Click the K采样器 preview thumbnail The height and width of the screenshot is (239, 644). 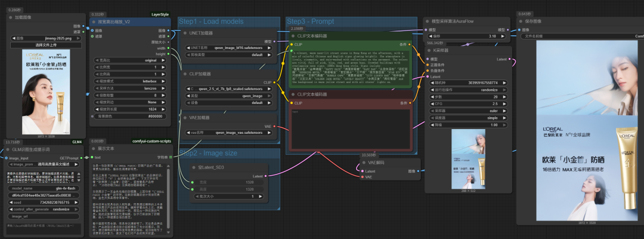coord(468,159)
